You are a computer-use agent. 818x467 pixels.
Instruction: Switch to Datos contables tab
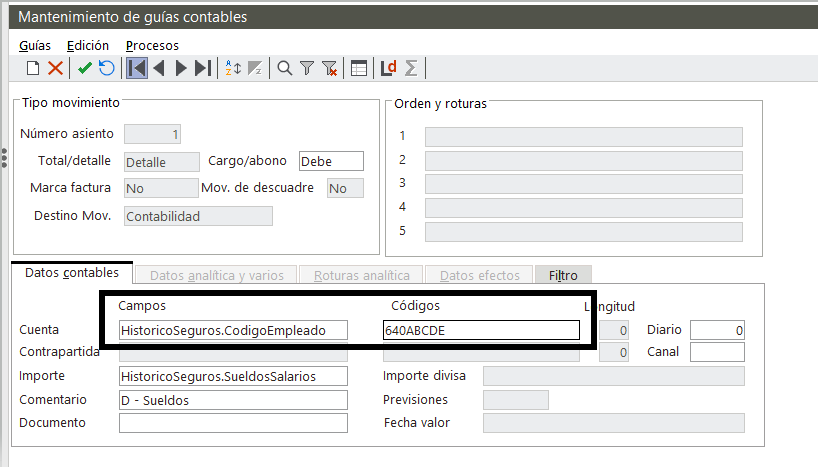pos(72,273)
